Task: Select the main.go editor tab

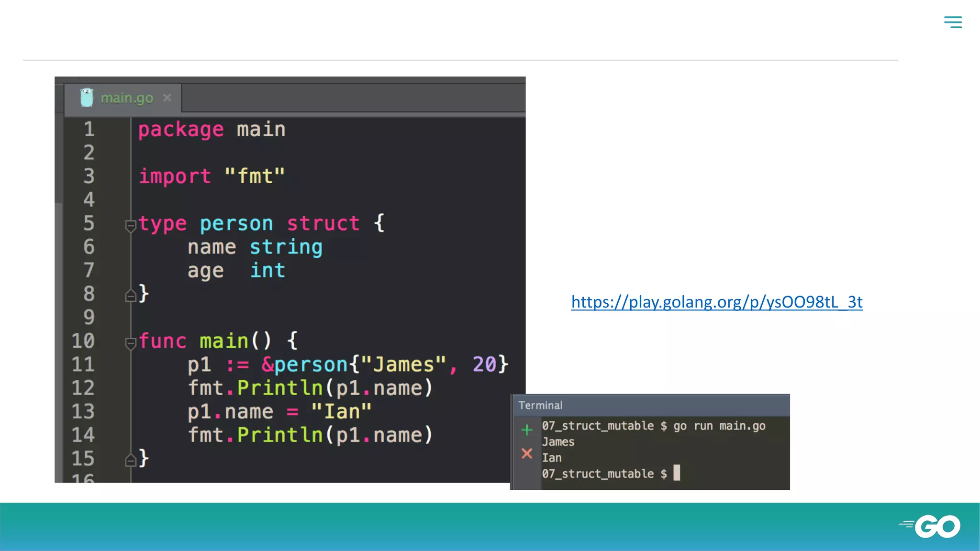Action: coord(123,98)
